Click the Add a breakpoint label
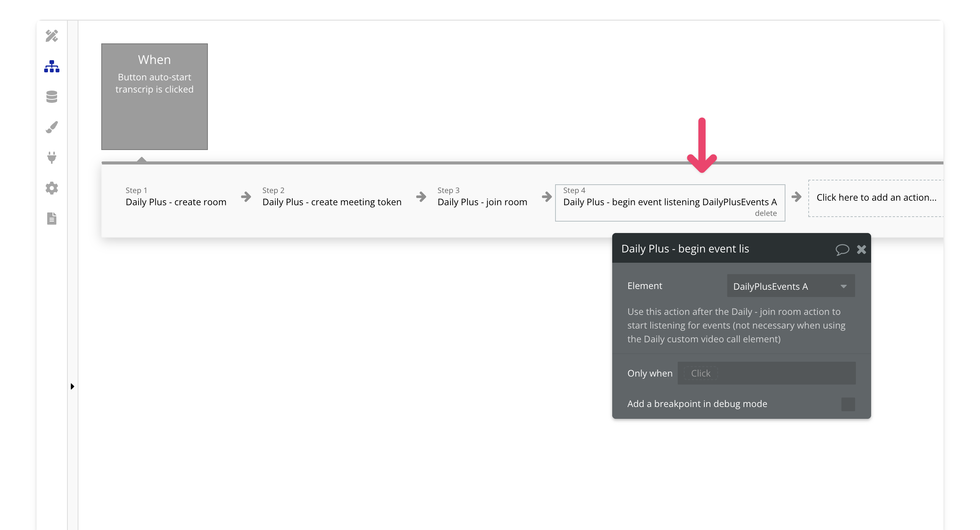 click(x=697, y=404)
